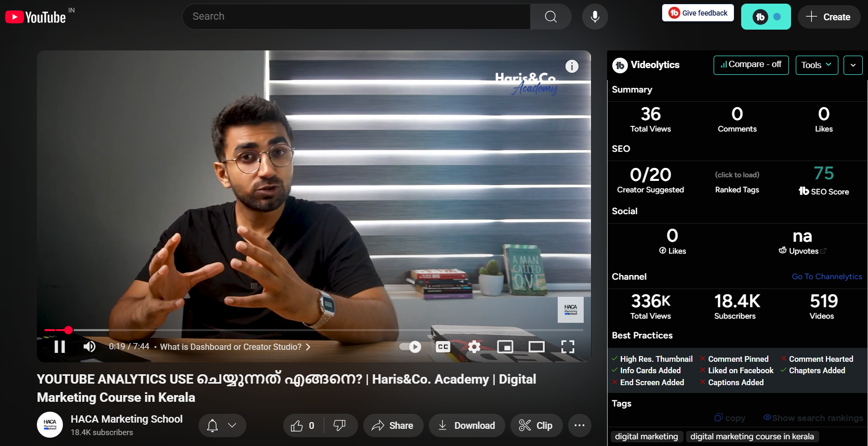Seek on the video progress bar
868x446 pixels.
click(314, 330)
